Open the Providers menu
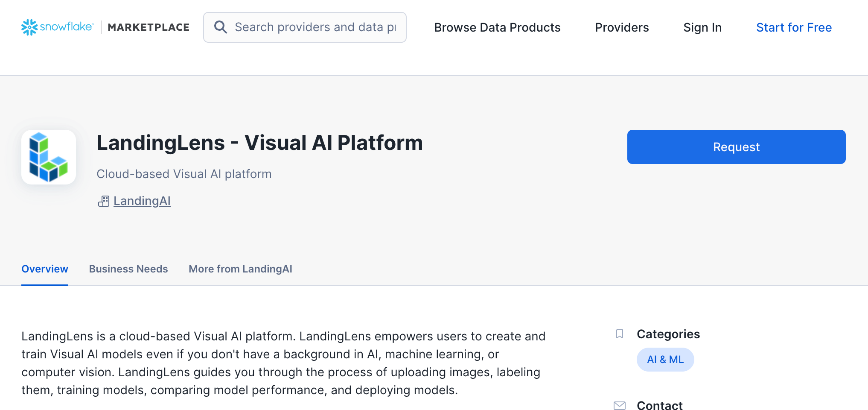The height and width of the screenshot is (410, 868). 621,27
